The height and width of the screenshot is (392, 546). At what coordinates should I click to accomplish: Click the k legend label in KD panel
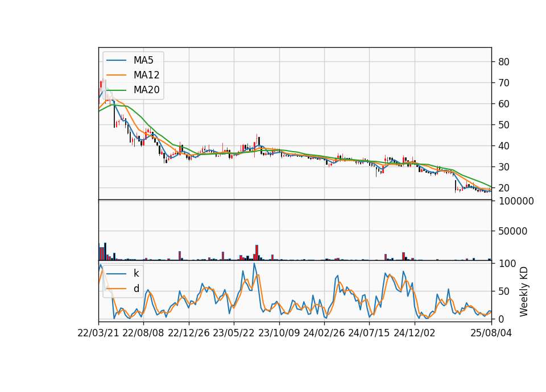pos(136,273)
